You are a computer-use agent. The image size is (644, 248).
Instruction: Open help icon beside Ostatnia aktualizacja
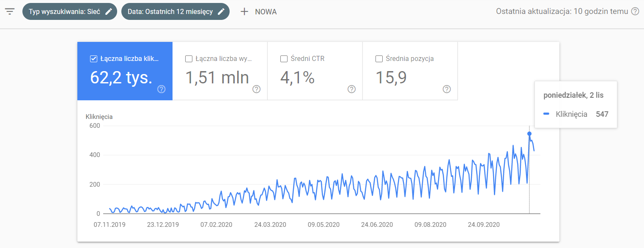(635, 11)
